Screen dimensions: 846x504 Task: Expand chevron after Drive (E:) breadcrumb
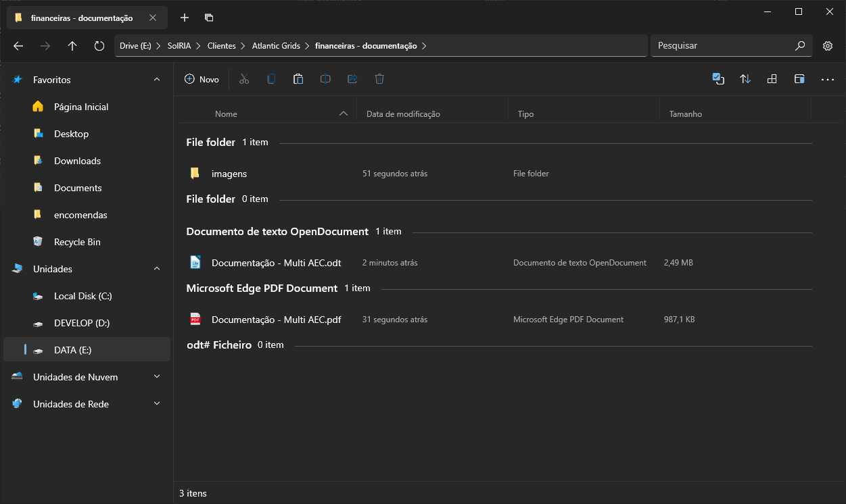pyautogui.click(x=159, y=46)
